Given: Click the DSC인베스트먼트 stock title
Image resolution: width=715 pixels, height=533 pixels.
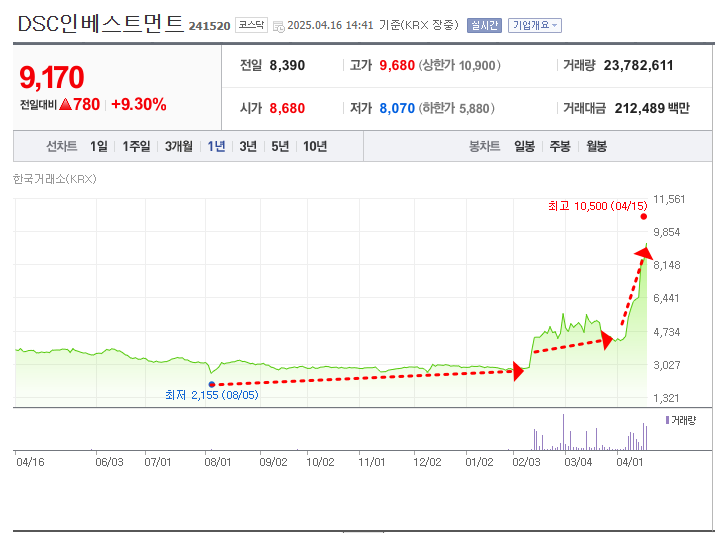Looking at the screenshot, I should [x=100, y=23].
